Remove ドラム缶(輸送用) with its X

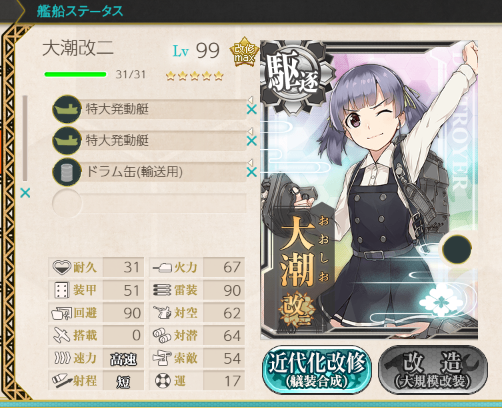pos(252,172)
